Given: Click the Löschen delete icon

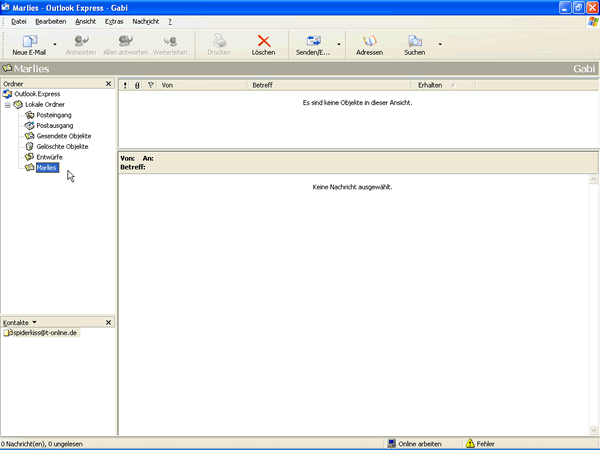Looking at the screenshot, I should click(264, 44).
